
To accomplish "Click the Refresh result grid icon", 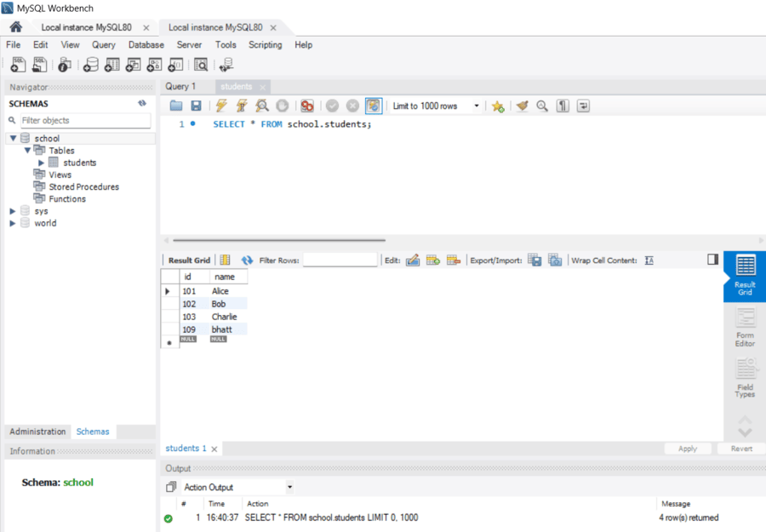I will (x=247, y=260).
